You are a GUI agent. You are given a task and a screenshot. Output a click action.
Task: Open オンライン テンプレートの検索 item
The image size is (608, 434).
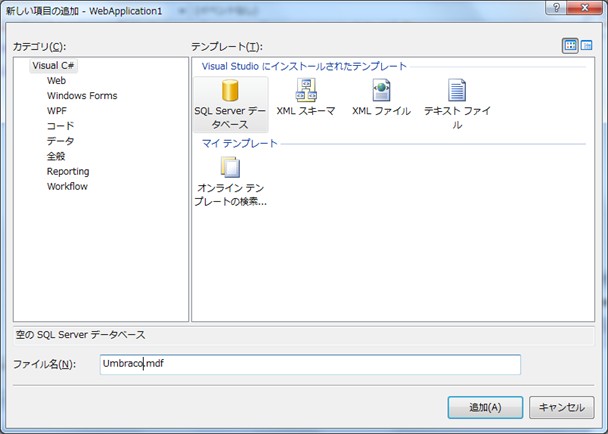[x=230, y=181]
